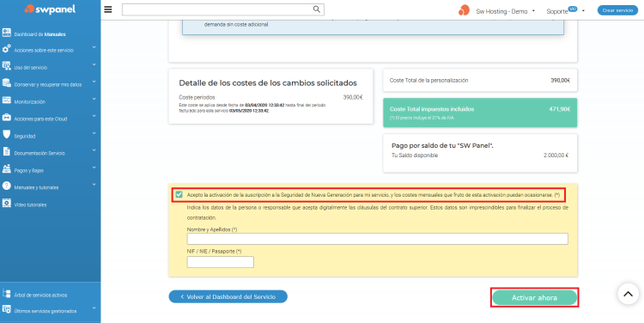The image size is (644, 323).
Task: Click Volver al Dashboard del Servicio button
Action: point(228,296)
